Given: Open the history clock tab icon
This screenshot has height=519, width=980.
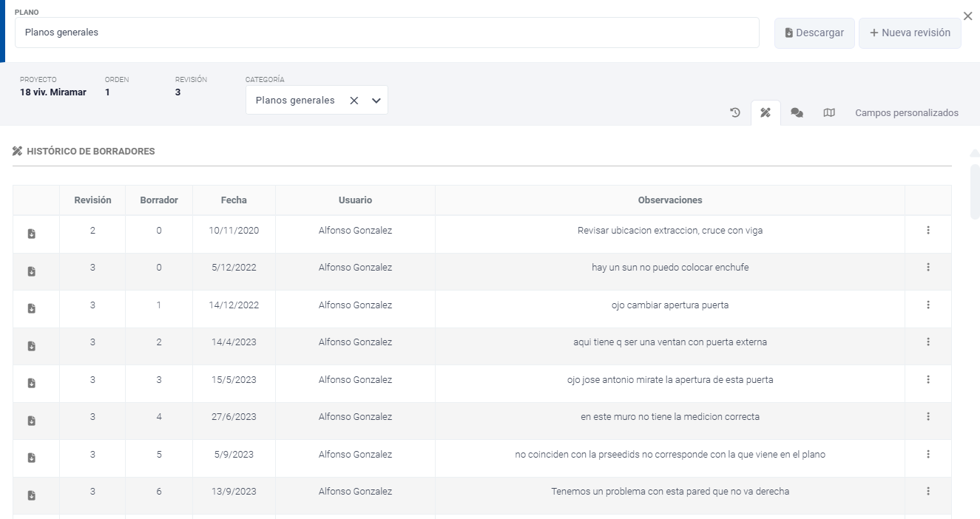Looking at the screenshot, I should pos(734,113).
